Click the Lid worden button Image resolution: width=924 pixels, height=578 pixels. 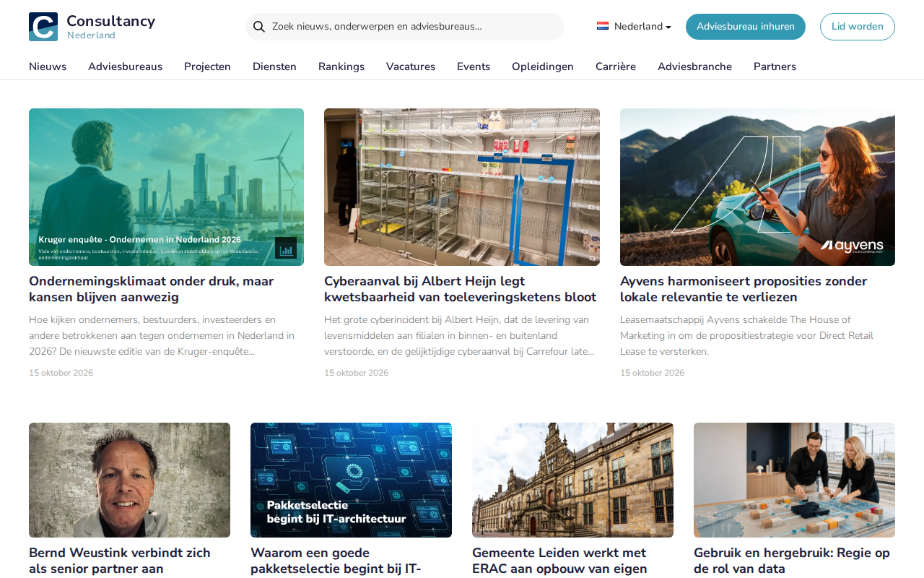click(x=858, y=27)
